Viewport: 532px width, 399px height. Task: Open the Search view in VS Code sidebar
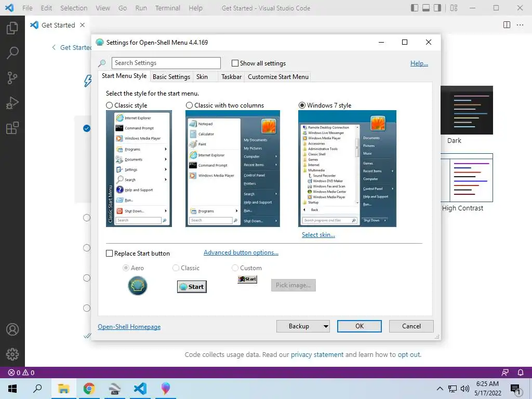click(x=12, y=52)
